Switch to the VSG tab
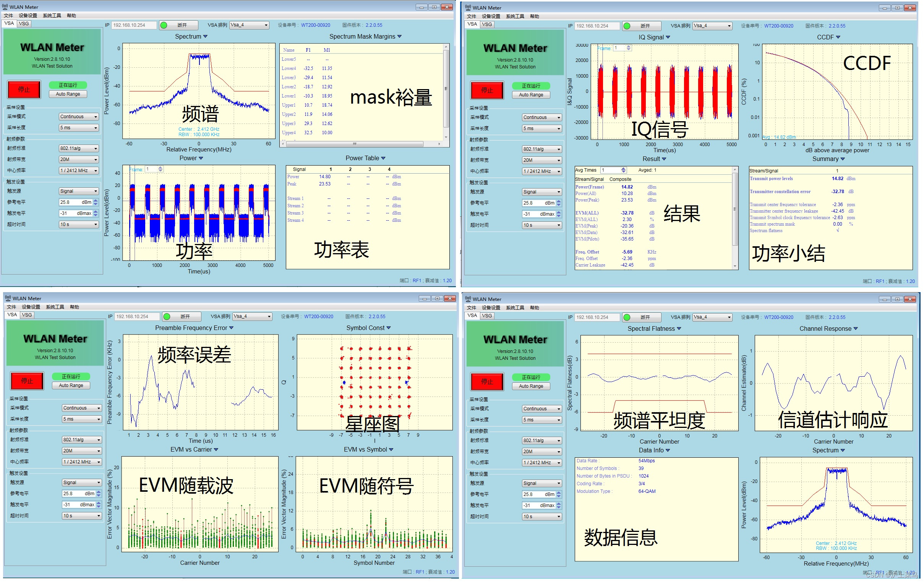Image resolution: width=924 pixels, height=582 pixels. (x=24, y=23)
